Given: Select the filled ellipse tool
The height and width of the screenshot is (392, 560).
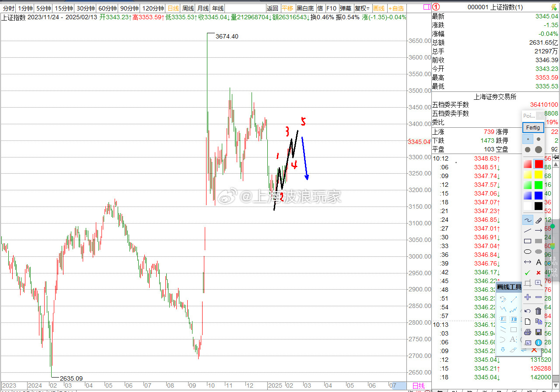Looking at the screenshot, I should point(539,252).
